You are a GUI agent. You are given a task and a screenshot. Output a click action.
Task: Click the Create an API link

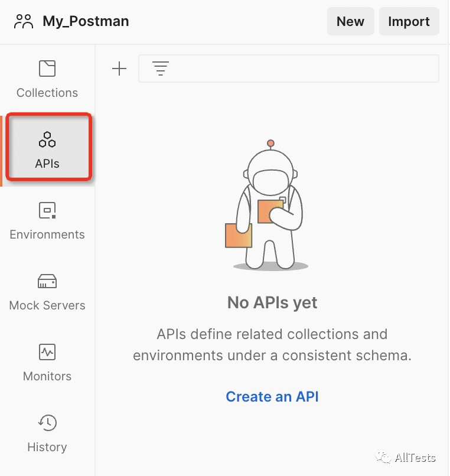[272, 396]
